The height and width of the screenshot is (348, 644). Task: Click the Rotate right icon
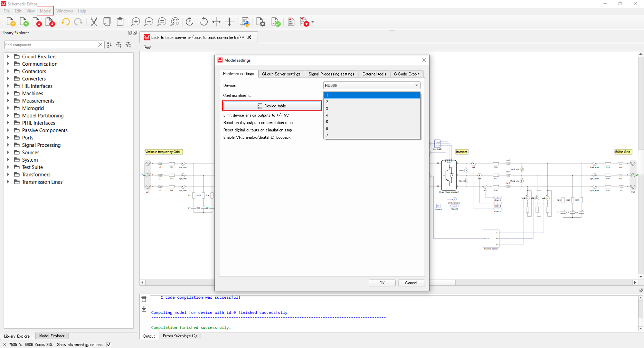point(190,22)
